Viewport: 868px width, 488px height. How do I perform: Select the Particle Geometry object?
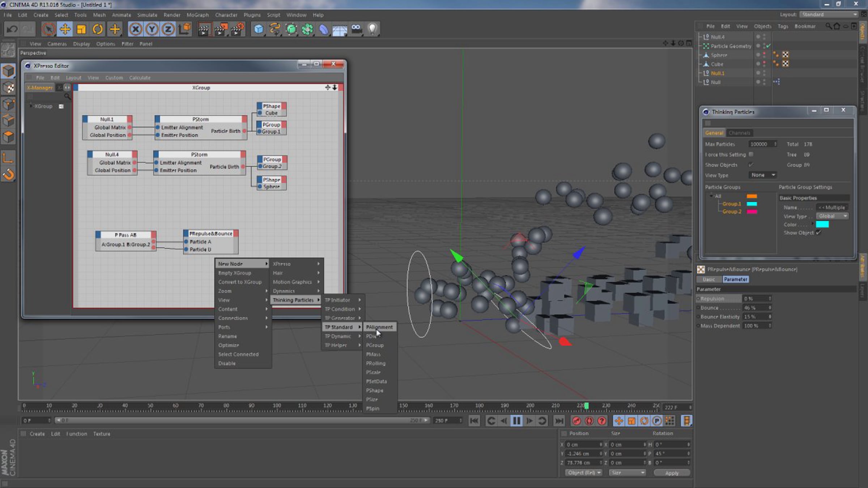tap(731, 46)
